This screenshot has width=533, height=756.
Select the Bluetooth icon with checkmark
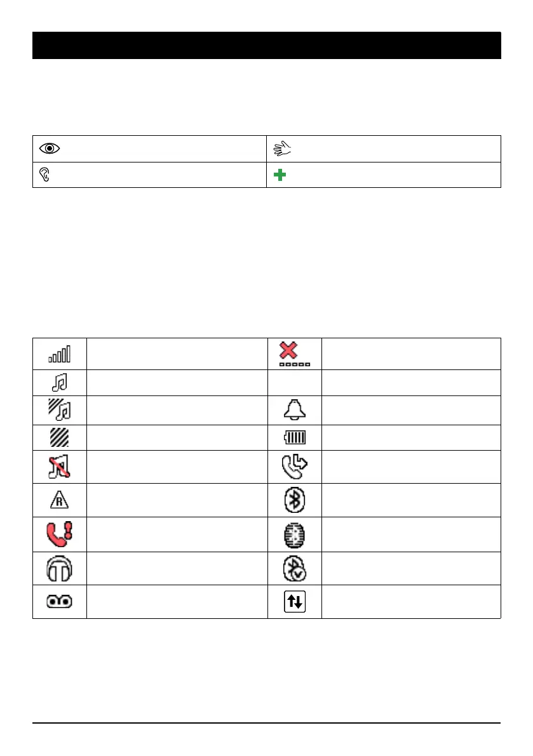[294, 569]
